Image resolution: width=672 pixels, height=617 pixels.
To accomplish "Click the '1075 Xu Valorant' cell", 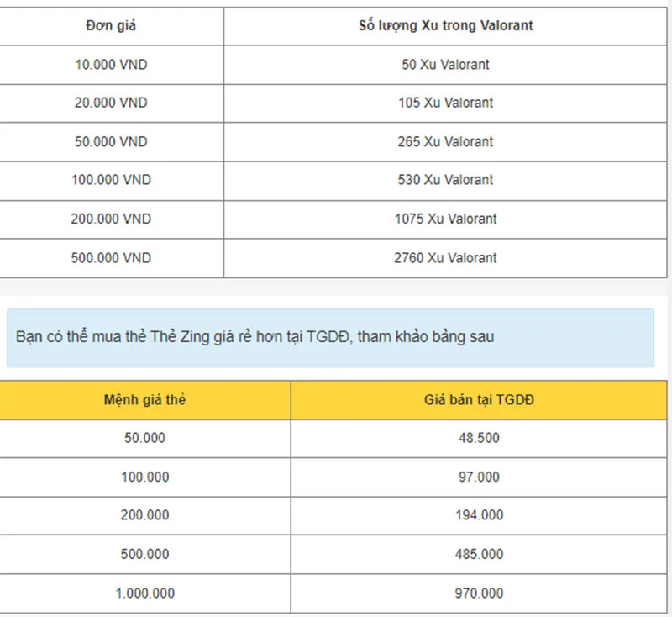I will click(x=445, y=219).
